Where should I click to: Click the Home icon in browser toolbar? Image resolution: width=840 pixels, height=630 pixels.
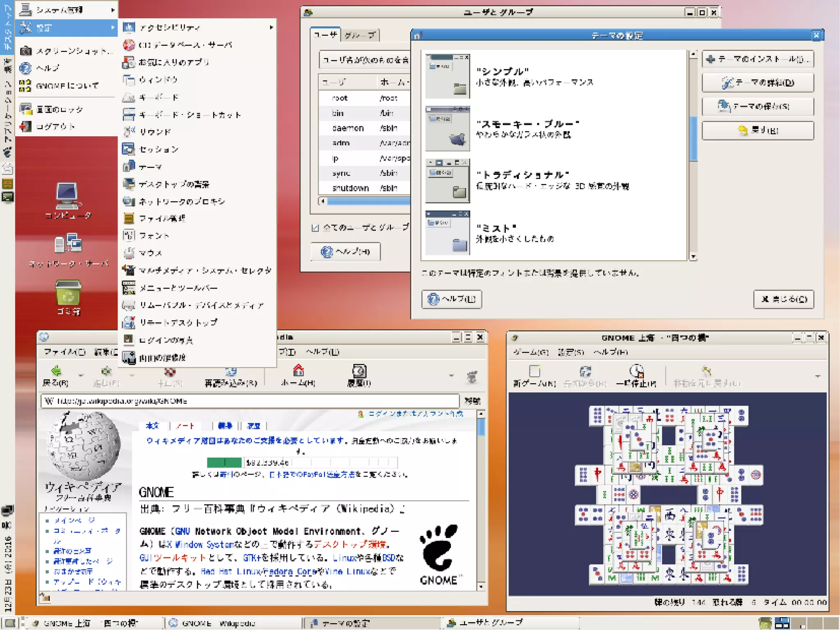(x=298, y=371)
